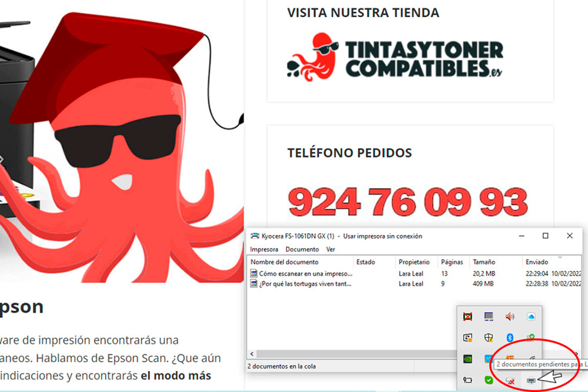Click the horizontal scrollbar track of the queue

tap(356, 354)
